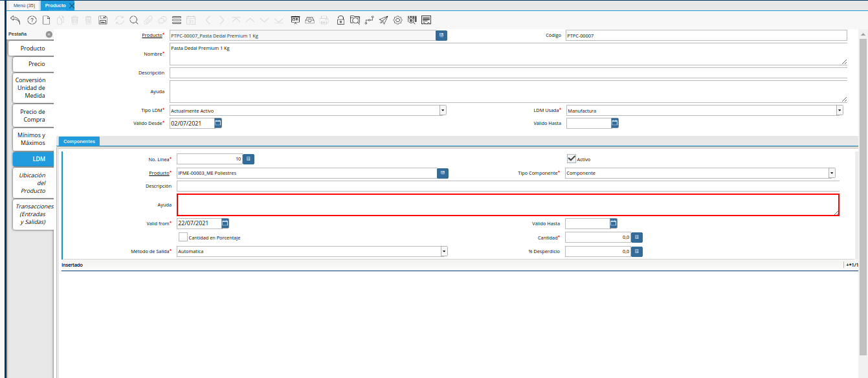Click the No. Línea field showing 10
The height and width of the screenshot is (378, 868).
(210, 159)
